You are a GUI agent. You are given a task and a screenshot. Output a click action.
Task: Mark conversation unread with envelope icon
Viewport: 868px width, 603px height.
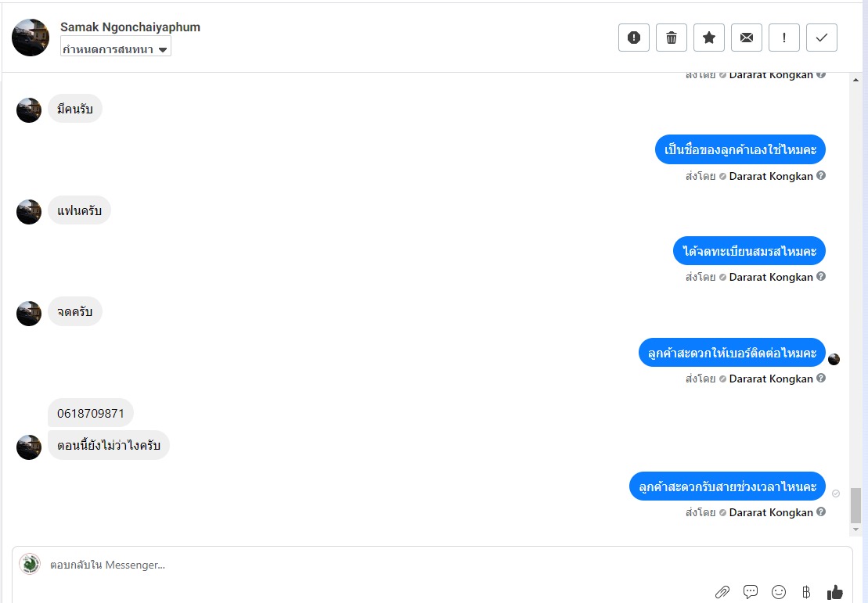747,38
